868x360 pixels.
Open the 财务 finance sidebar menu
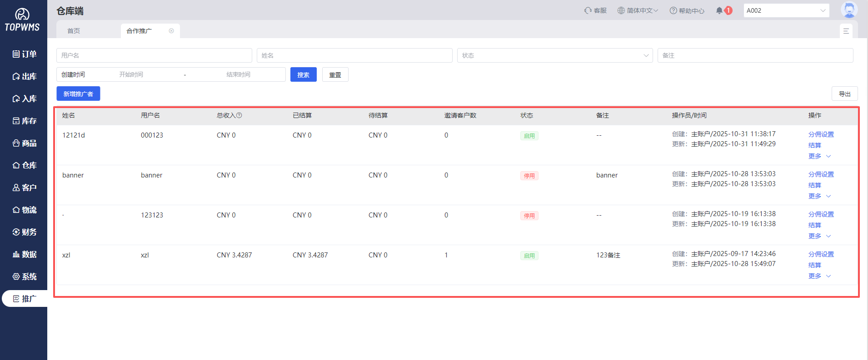tap(25, 232)
